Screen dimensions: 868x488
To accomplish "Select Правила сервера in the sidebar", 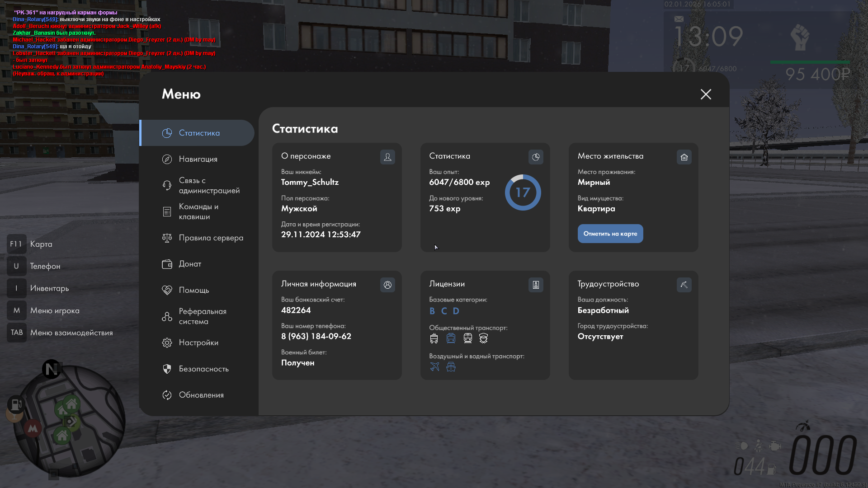I will (x=211, y=238).
